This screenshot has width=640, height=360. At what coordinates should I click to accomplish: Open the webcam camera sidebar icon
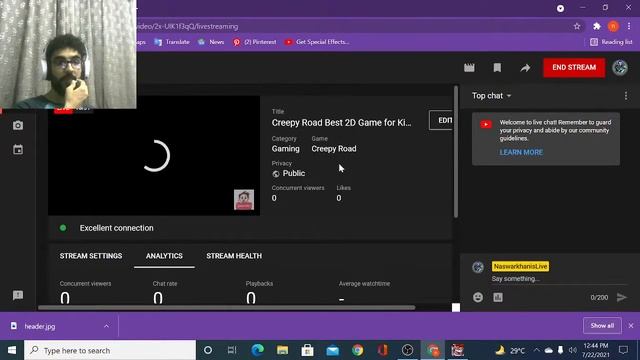point(18,125)
